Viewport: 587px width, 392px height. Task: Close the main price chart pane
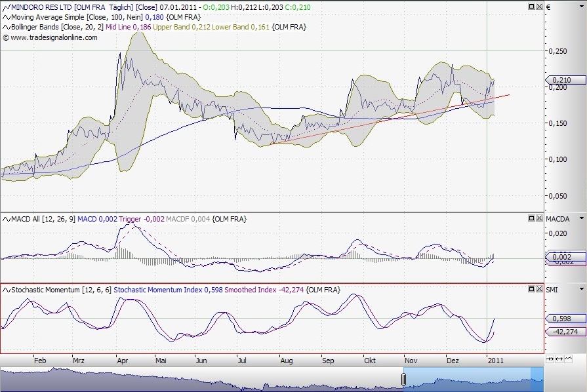[x=538, y=7]
